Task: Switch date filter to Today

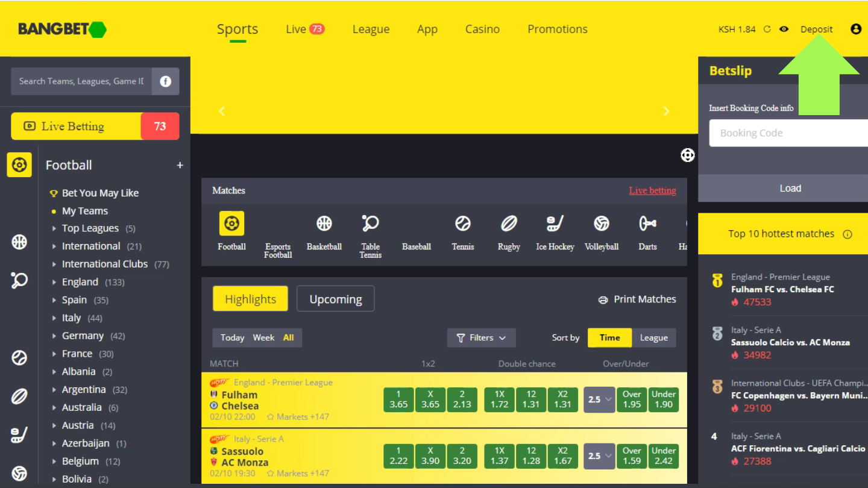Action: [232, 338]
